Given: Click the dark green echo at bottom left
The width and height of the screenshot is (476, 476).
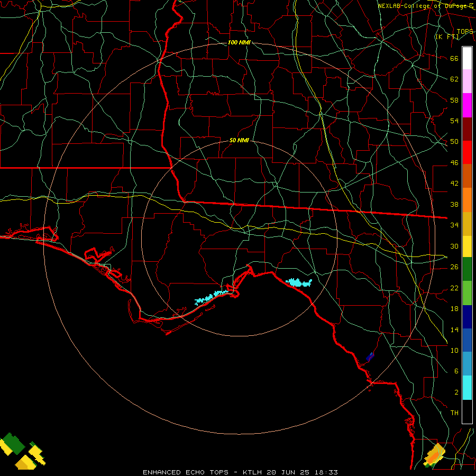Looking at the screenshot, I should click(13, 444).
